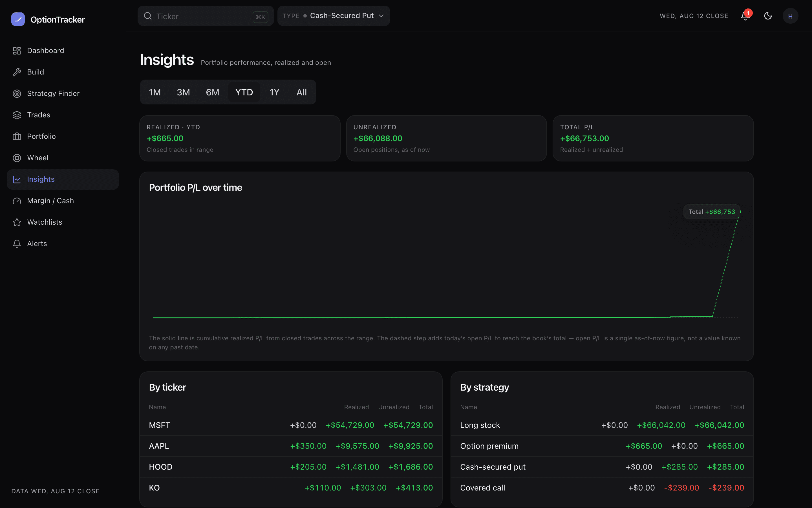
Task: Select the 3M range tab
Action: click(x=183, y=92)
